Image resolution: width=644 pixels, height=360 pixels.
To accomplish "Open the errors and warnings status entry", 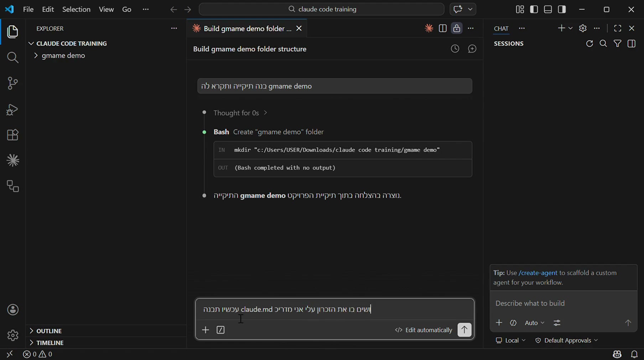I will click(x=38, y=354).
